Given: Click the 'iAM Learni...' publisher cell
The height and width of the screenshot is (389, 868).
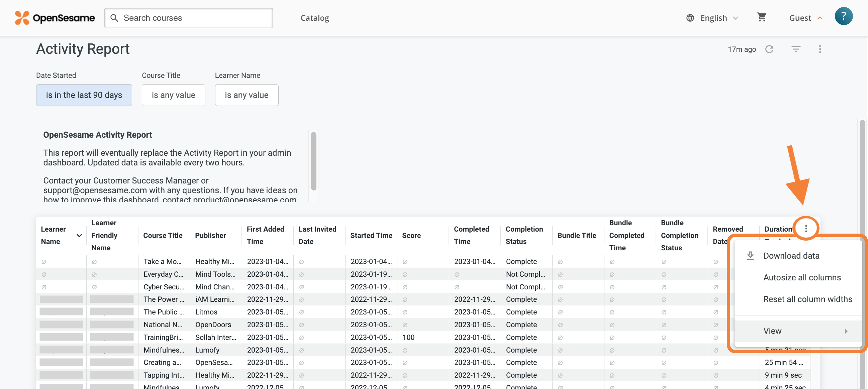Looking at the screenshot, I should click(216, 299).
